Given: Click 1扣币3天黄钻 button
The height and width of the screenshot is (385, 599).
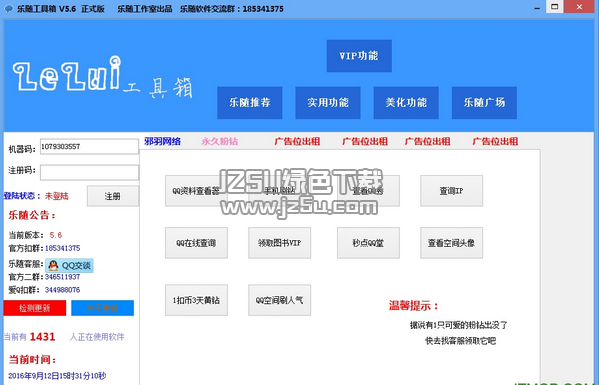Looking at the screenshot, I should pos(196,300).
